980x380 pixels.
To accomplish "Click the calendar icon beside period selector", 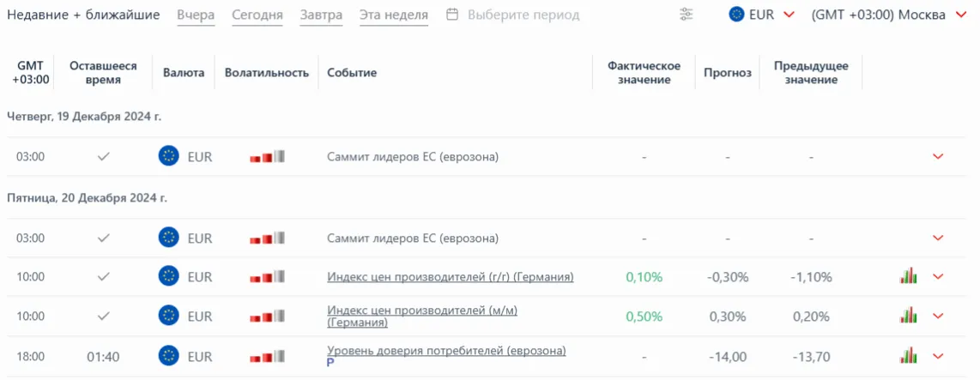I will [452, 15].
